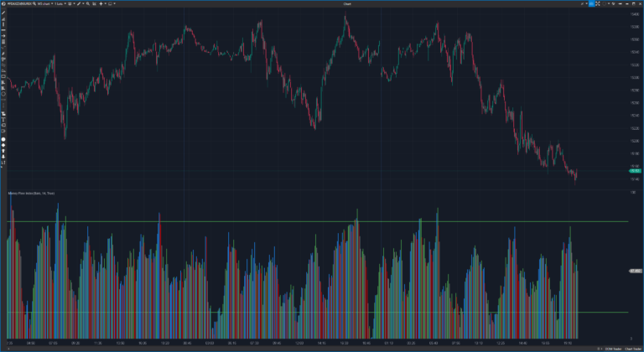The image size is (644, 352).
Task: Toggle the Chart Trader panel
Action: coord(632,348)
